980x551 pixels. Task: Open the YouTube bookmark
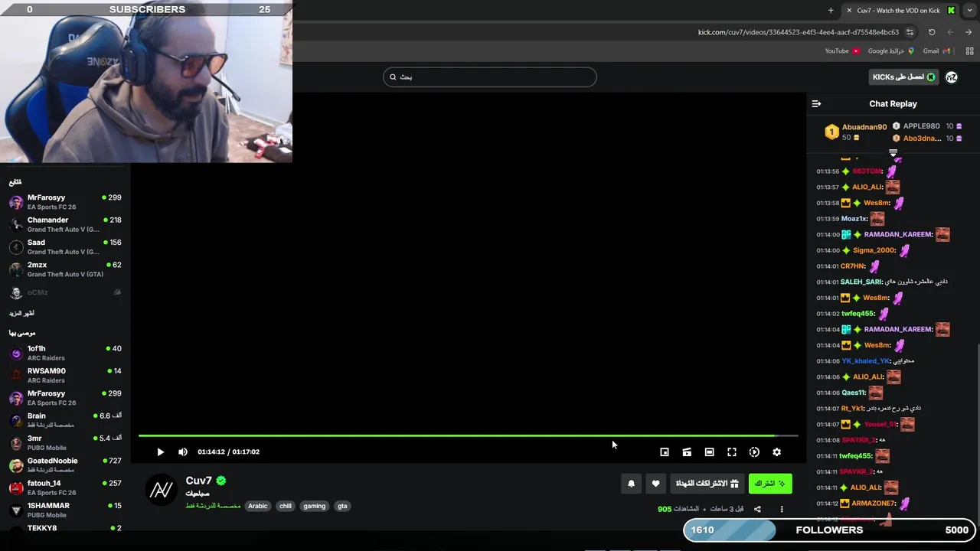(842, 51)
